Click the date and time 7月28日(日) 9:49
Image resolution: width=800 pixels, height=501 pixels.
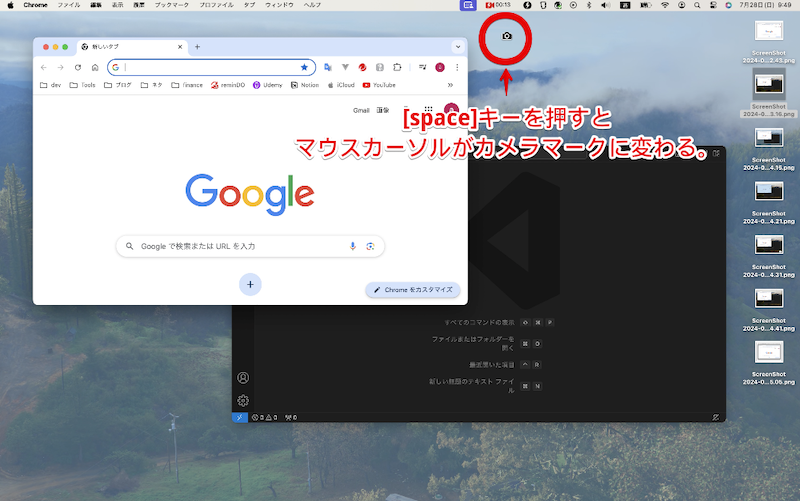[x=765, y=5]
